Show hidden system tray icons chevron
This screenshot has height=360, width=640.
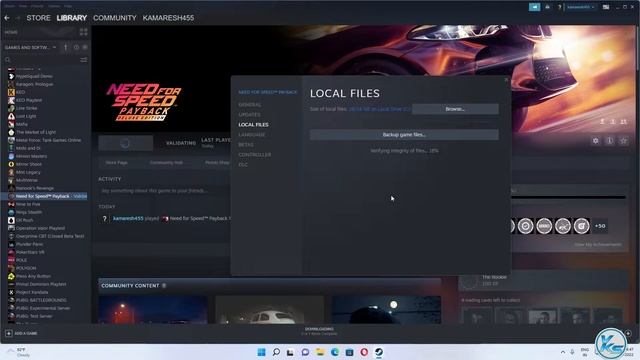point(563,352)
